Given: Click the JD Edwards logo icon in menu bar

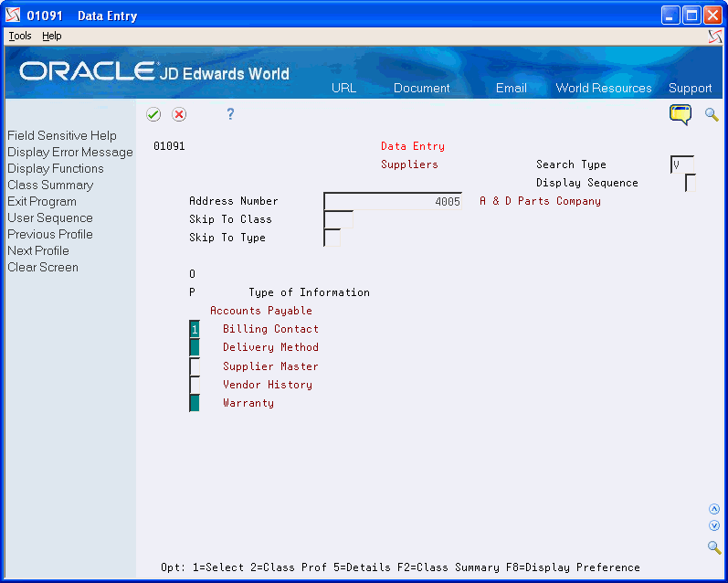Looking at the screenshot, I should point(715,37).
